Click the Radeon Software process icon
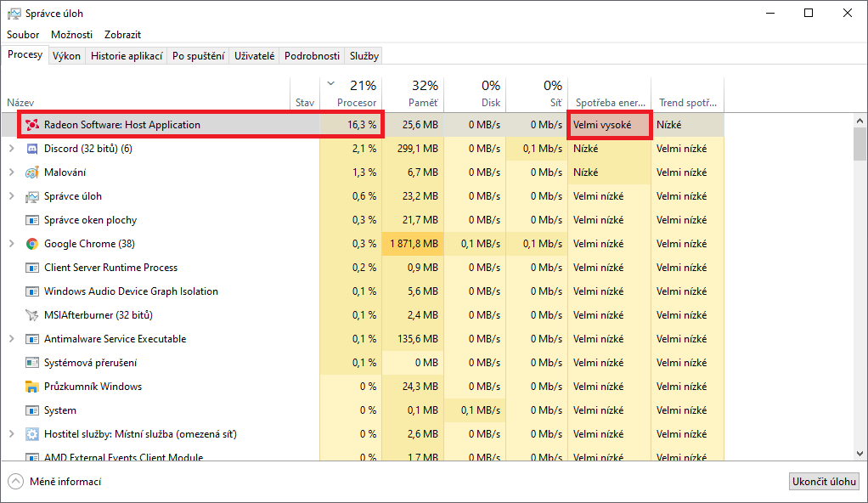The image size is (868, 503). point(32,125)
